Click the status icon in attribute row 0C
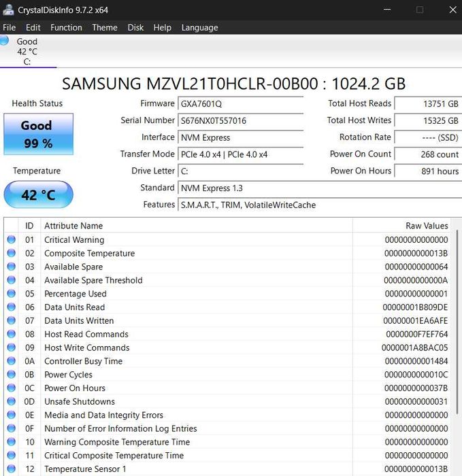Viewport: 462px width, 476px height. (12, 388)
